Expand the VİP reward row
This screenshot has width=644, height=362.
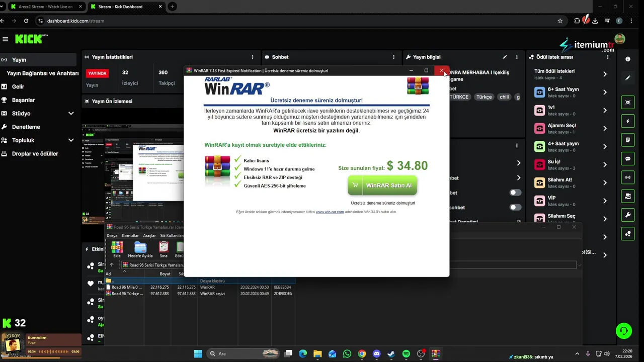point(605,201)
